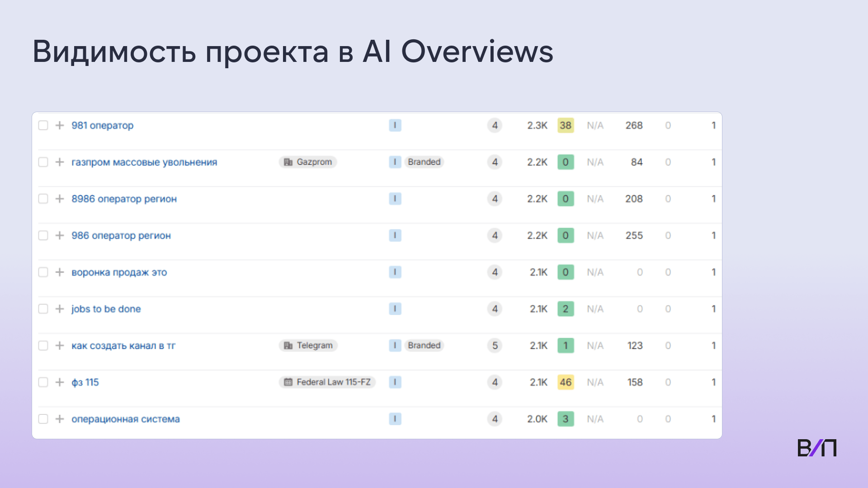The width and height of the screenshot is (868, 488).
Task: Select the checkbox for 986 оператор регион
Action: 43,235
